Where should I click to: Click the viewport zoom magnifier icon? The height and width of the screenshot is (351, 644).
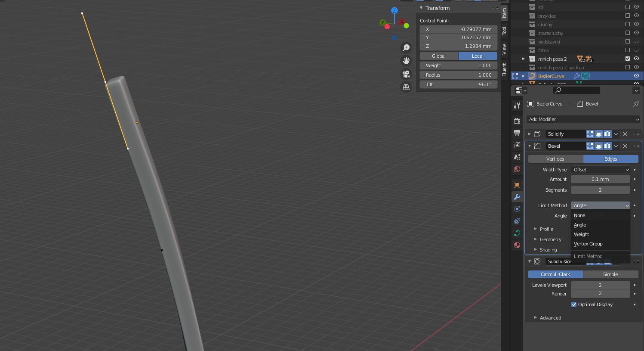(x=406, y=48)
